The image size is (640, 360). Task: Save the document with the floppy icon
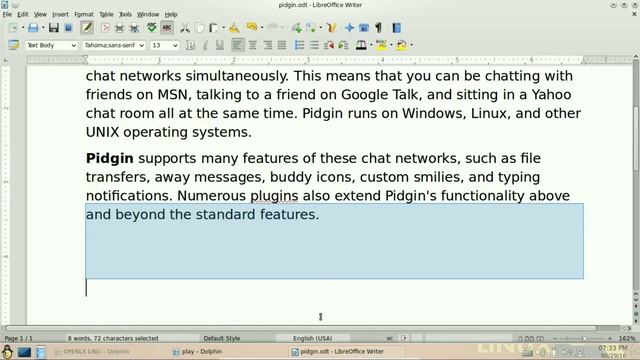tap(53, 28)
